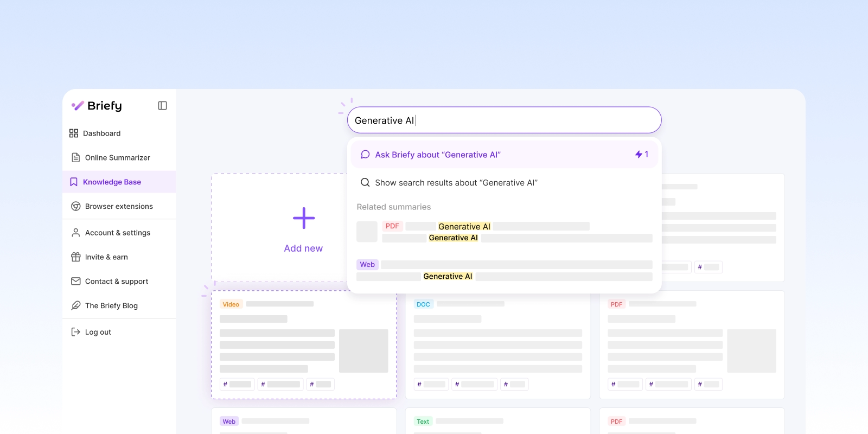Click the Log out arrow icon

pyautogui.click(x=76, y=331)
